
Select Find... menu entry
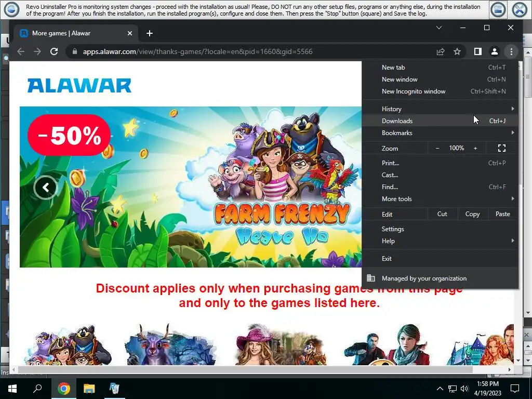point(440,187)
